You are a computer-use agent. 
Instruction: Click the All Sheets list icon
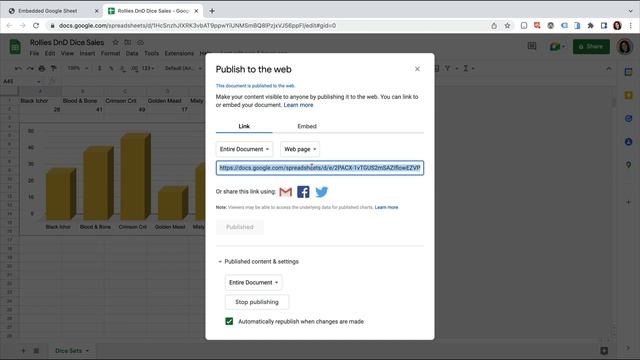[x=36, y=351]
